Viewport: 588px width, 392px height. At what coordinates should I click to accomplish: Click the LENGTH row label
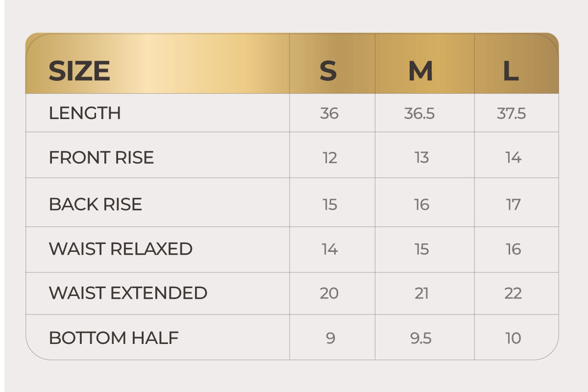85,113
